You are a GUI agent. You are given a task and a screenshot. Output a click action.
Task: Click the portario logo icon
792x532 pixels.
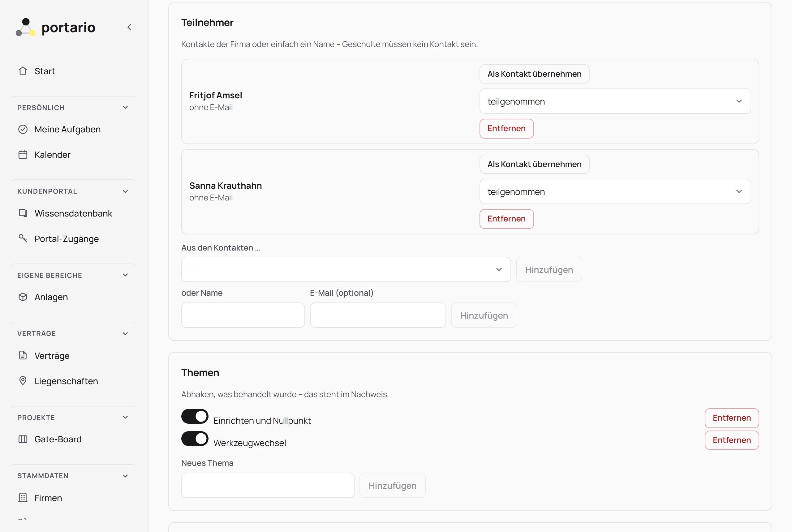pos(25,27)
